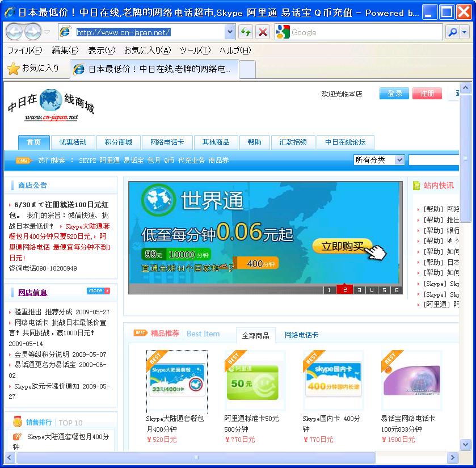This screenshot has width=476, height=468.
Task: Open the 网络电话卡 navigation tab
Action: (x=167, y=142)
